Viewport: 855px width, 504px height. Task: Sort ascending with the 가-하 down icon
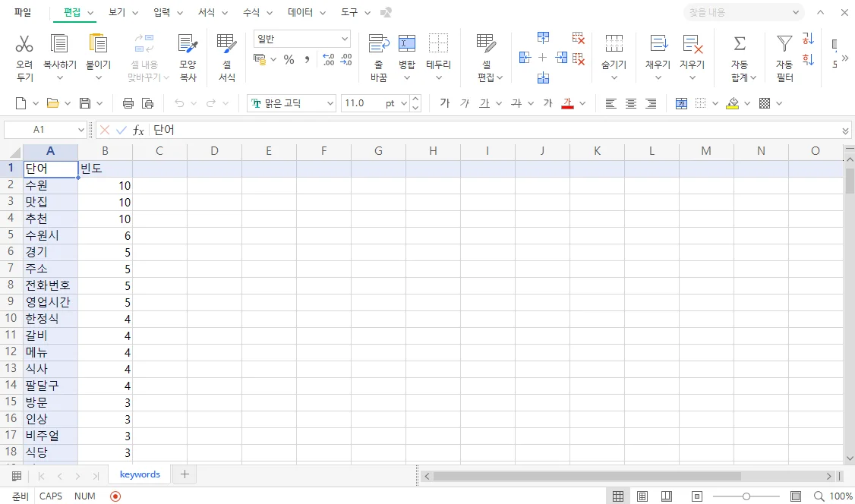[808, 39]
